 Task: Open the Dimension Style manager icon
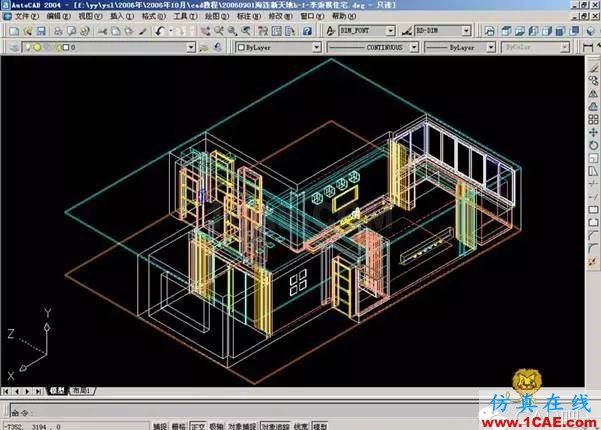(407, 31)
